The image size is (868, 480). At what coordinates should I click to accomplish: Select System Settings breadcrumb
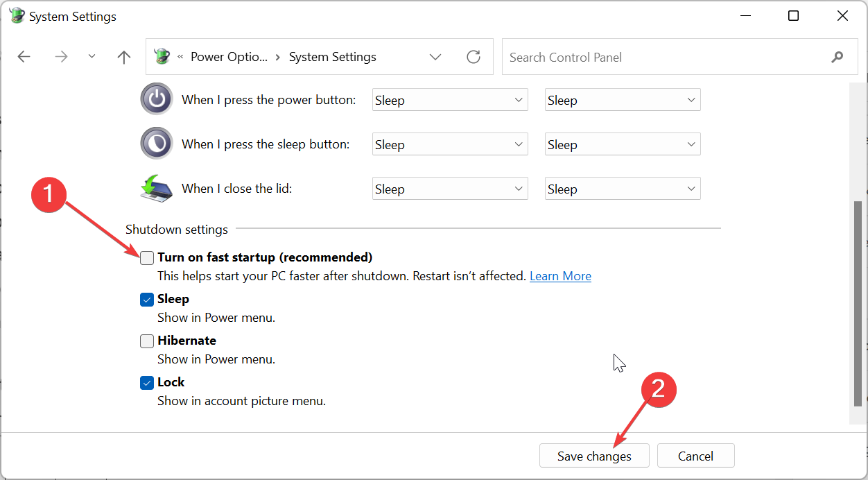(333, 57)
